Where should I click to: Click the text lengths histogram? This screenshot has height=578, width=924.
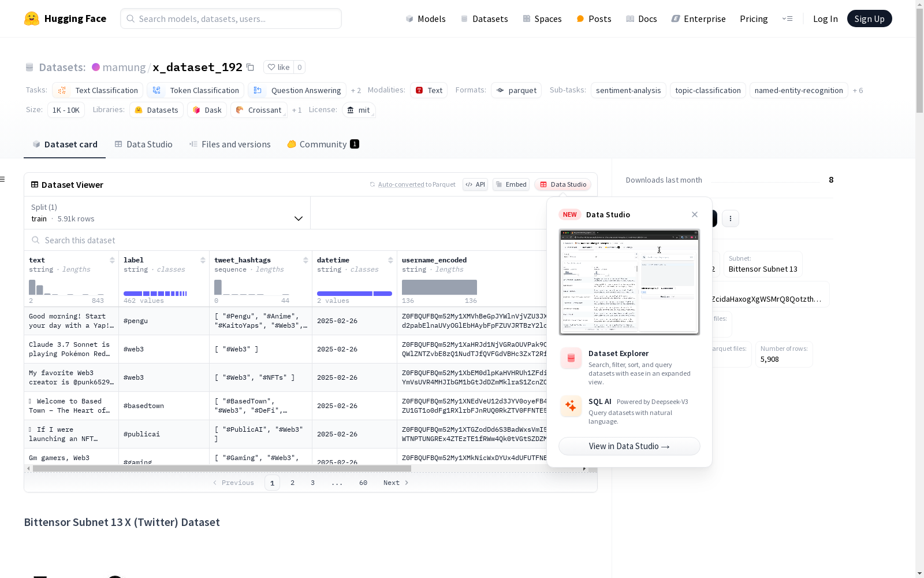(66, 287)
